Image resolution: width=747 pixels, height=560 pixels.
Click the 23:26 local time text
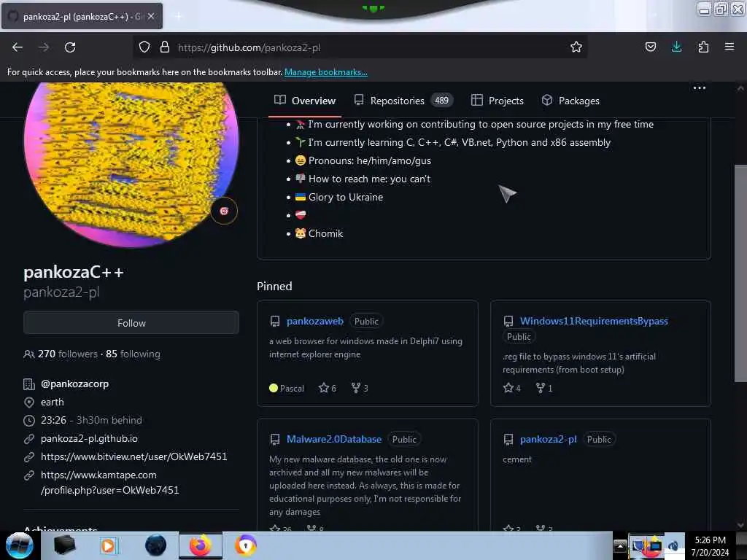(53, 420)
